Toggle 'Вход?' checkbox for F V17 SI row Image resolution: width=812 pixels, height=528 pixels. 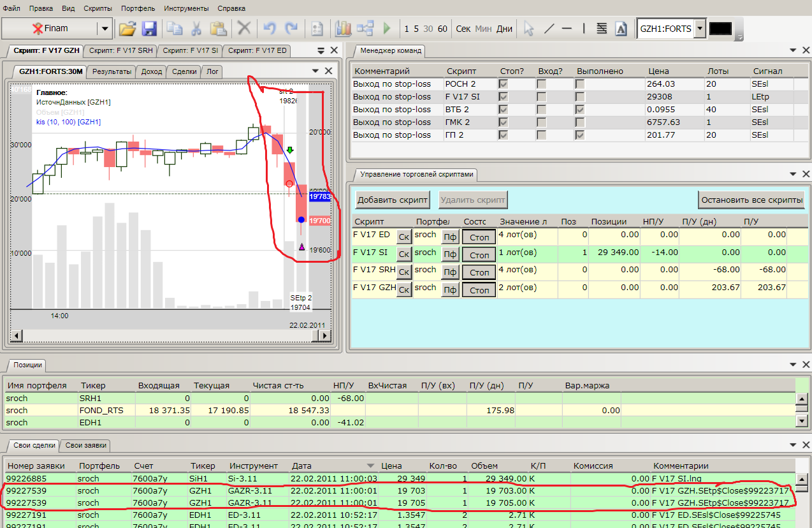coord(541,97)
